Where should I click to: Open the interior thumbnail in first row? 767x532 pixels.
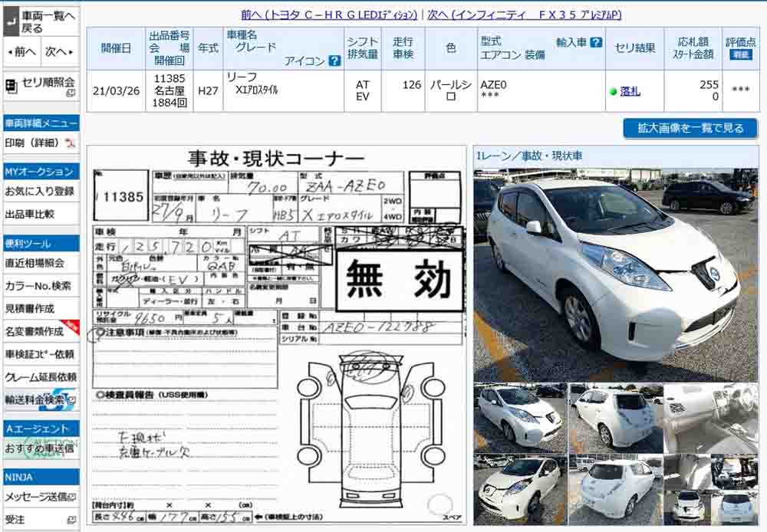click(x=711, y=419)
